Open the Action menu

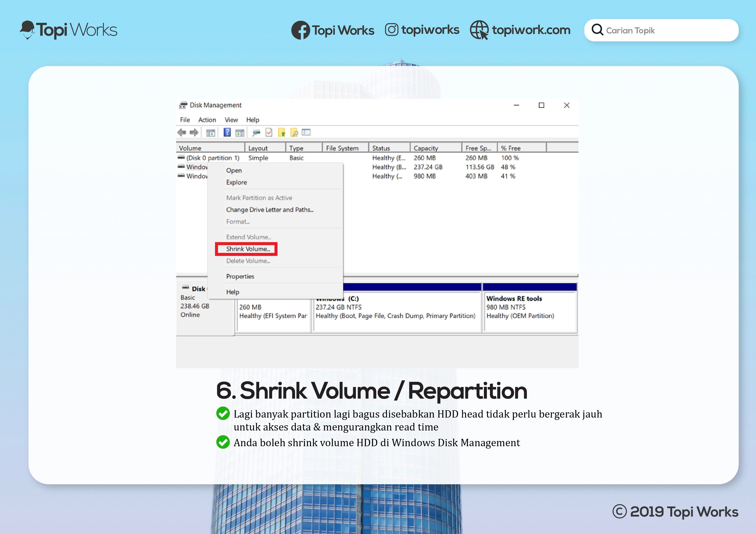(207, 120)
